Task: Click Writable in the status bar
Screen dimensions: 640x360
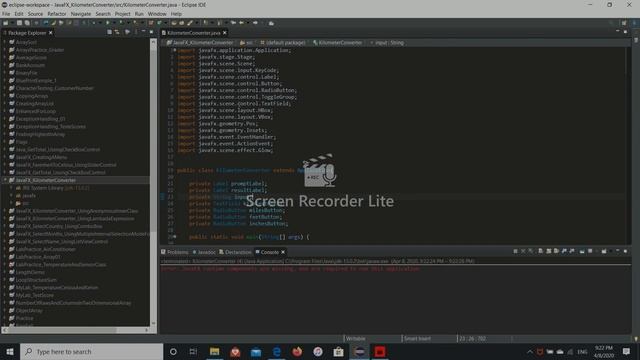Action: (356, 339)
